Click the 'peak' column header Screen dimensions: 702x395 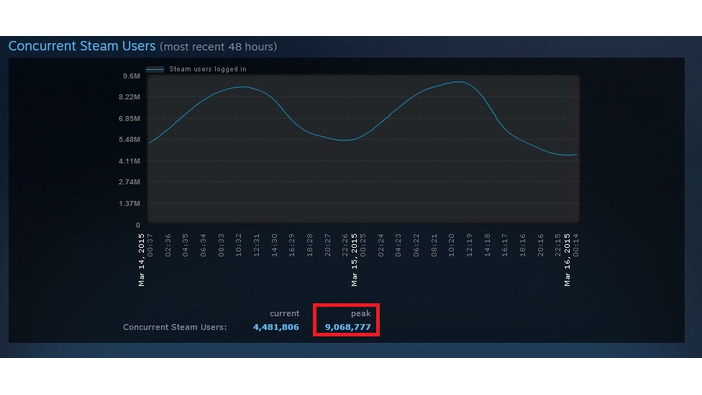point(361,314)
